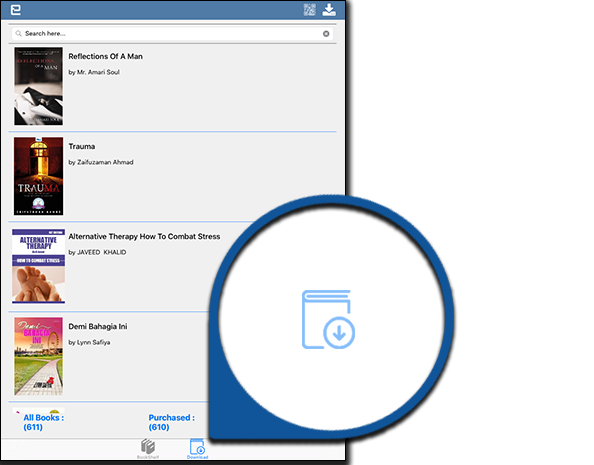This screenshot has width=594, height=465.
Task: Click author name Zaifuzaman Ahmad
Action: click(105, 162)
